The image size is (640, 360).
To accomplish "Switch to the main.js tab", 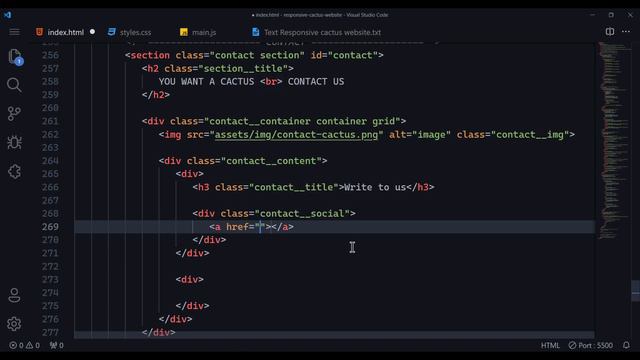I will [204, 32].
